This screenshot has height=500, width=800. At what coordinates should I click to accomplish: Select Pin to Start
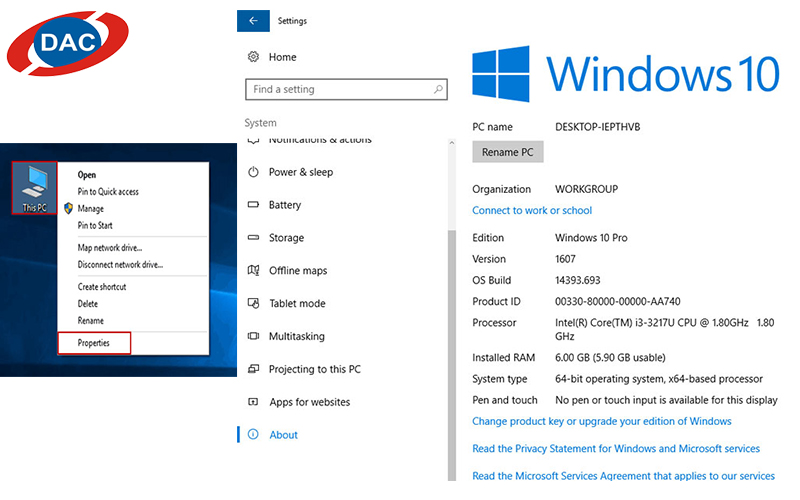pyautogui.click(x=95, y=225)
